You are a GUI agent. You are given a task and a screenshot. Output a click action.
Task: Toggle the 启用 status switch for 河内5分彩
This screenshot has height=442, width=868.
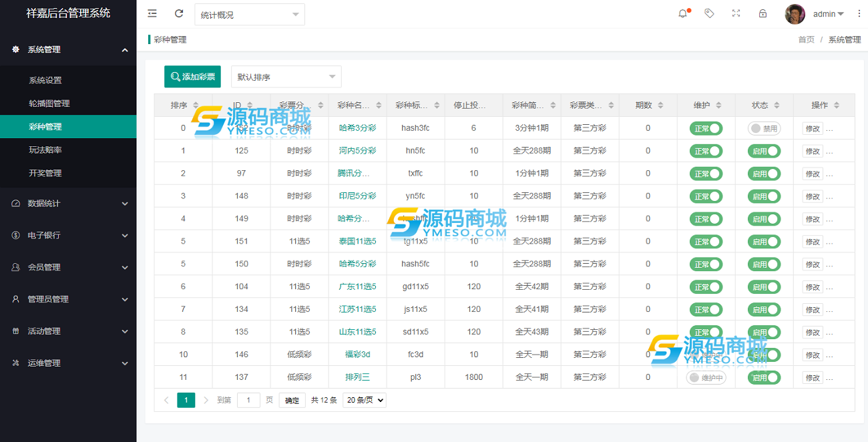764,151
